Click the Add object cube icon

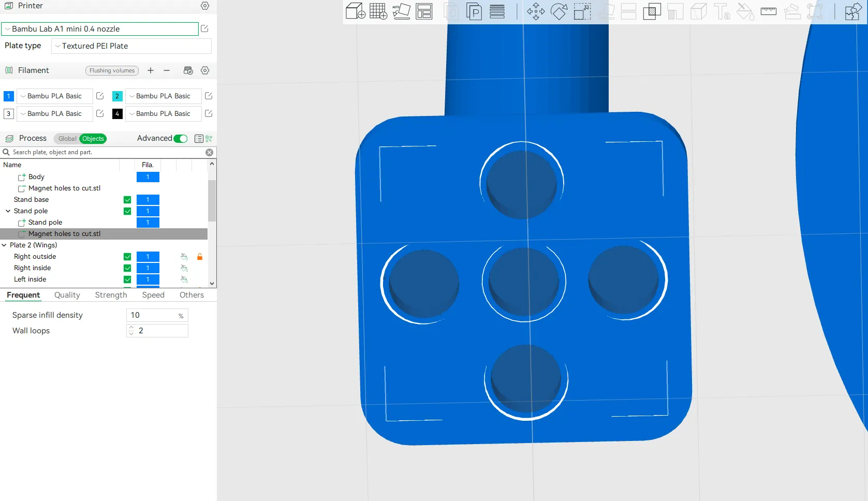tap(355, 11)
